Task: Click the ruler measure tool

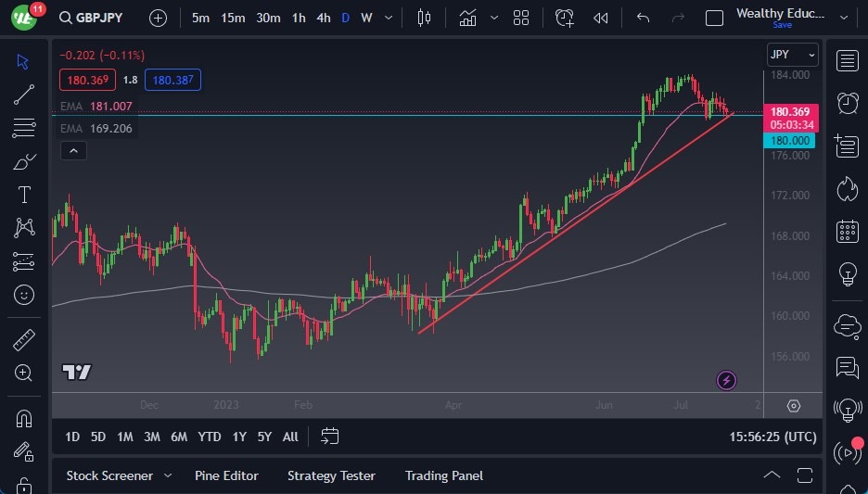Action: [24, 340]
